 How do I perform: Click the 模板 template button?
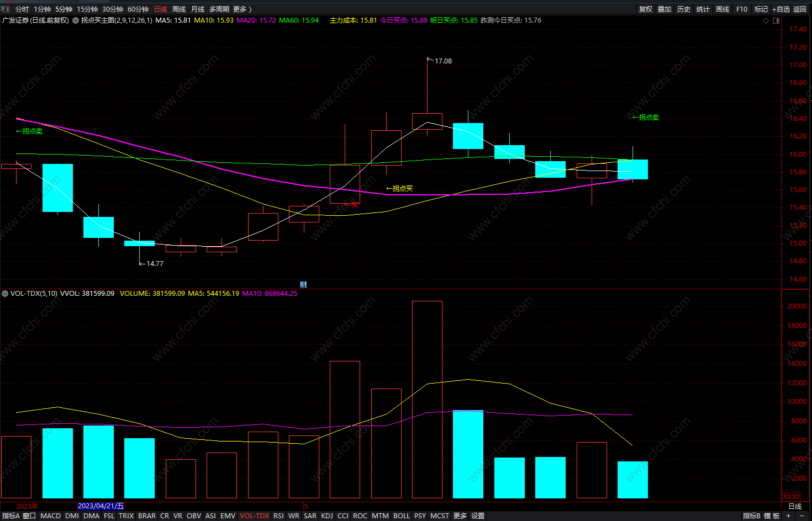[772, 516]
